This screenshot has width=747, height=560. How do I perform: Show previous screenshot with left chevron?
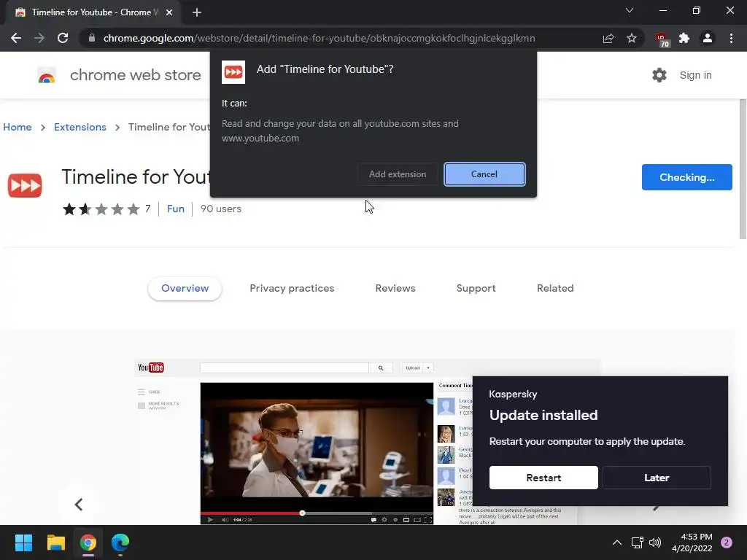(x=79, y=505)
